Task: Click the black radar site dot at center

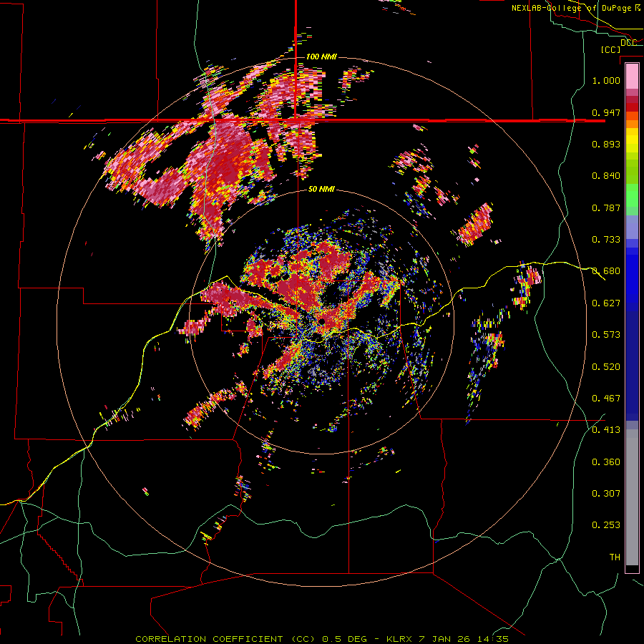Action: 323,321
